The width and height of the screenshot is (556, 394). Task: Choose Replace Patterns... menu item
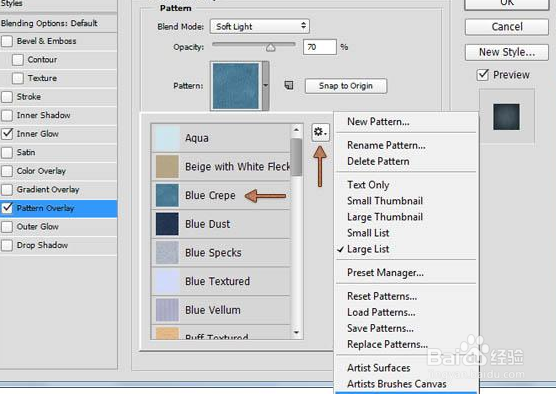pyautogui.click(x=387, y=344)
